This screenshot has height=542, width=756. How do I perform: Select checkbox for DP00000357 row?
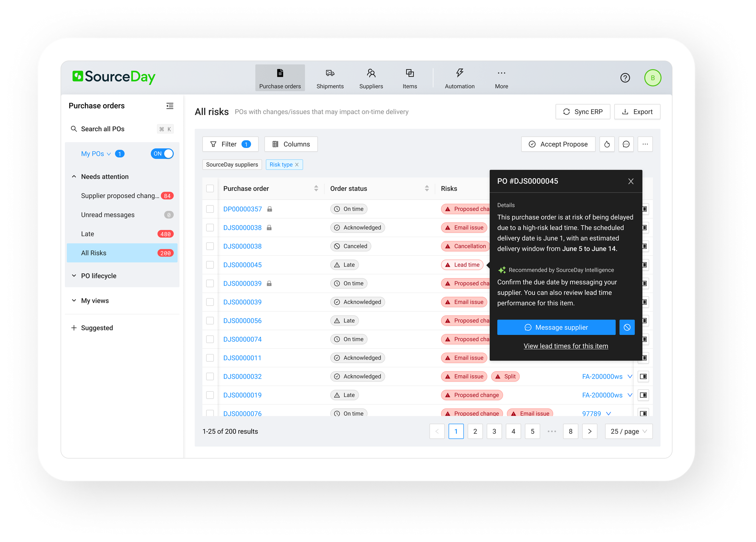click(x=210, y=209)
